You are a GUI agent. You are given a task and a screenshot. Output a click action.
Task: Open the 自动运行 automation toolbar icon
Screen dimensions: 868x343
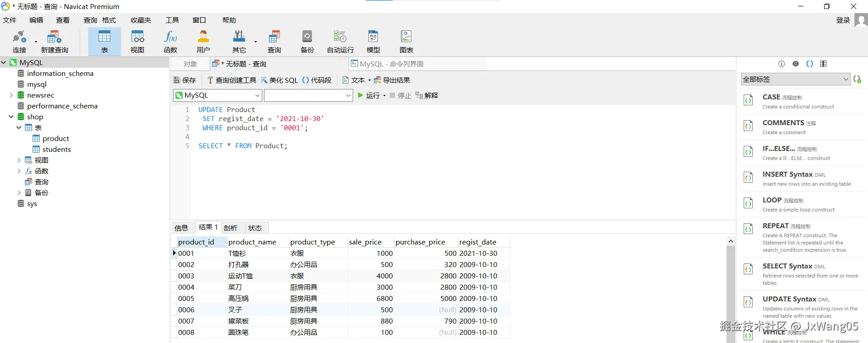click(340, 42)
